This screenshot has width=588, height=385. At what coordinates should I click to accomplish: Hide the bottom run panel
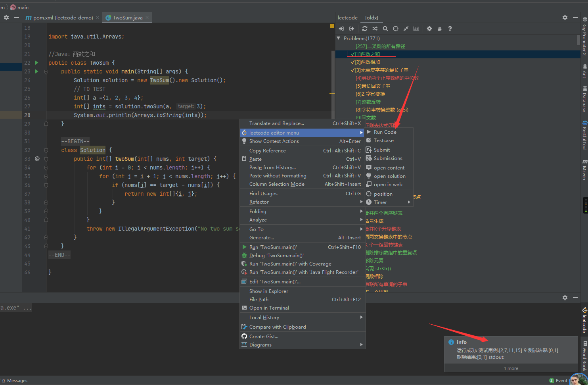[575, 298]
